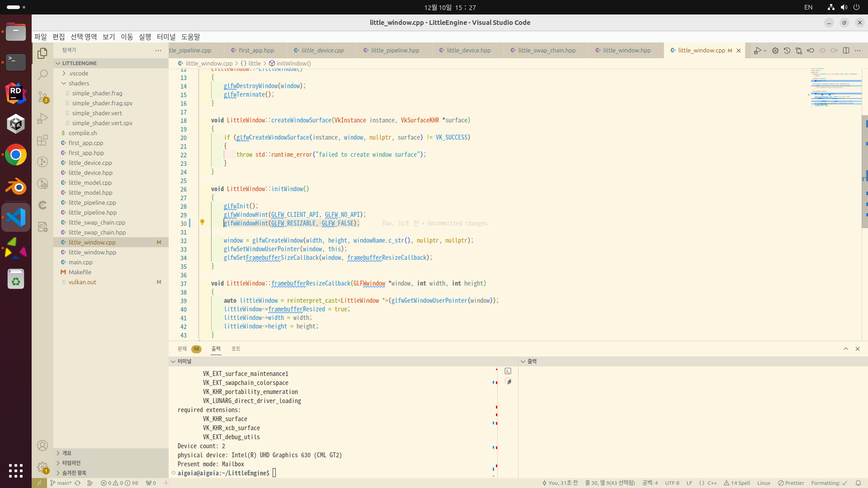
Task: Expand the 숨겨진 항목 section
Action: click(x=111, y=473)
